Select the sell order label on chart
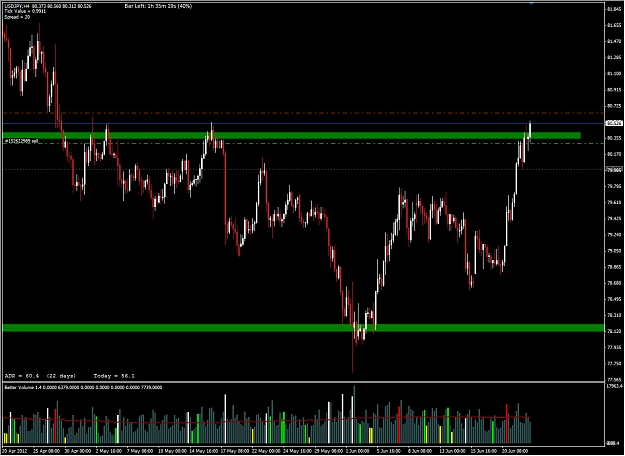This screenshot has width=625, height=456. click(x=22, y=141)
